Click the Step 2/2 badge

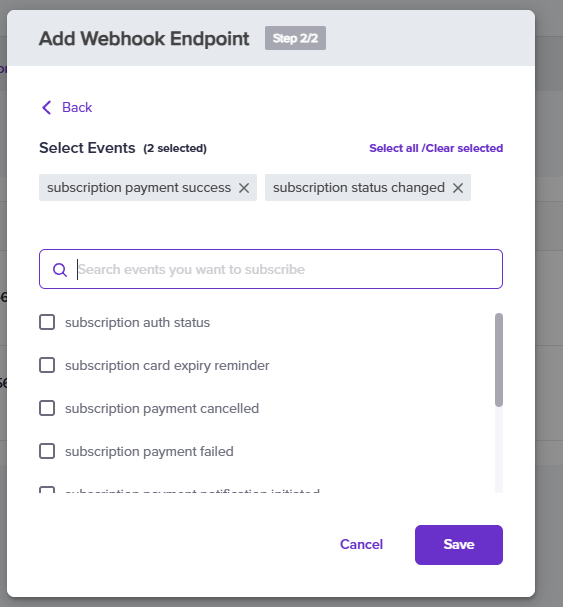coord(295,38)
